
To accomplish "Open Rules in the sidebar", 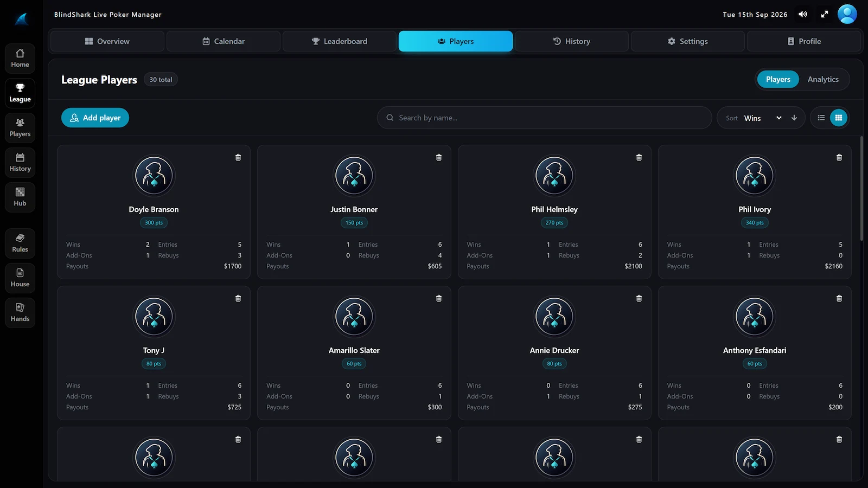I will pyautogui.click(x=20, y=243).
